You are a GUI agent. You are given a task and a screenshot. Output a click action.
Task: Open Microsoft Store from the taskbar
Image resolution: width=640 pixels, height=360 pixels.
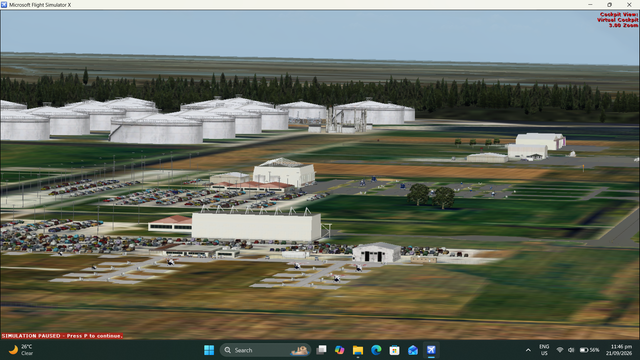coord(394,350)
